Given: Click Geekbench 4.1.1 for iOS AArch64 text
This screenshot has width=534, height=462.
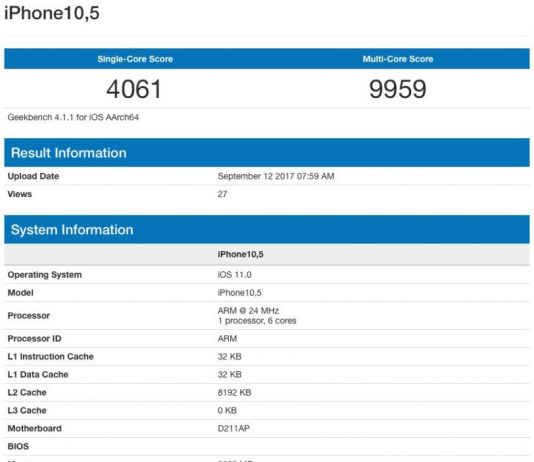Looking at the screenshot, I should point(73,117).
